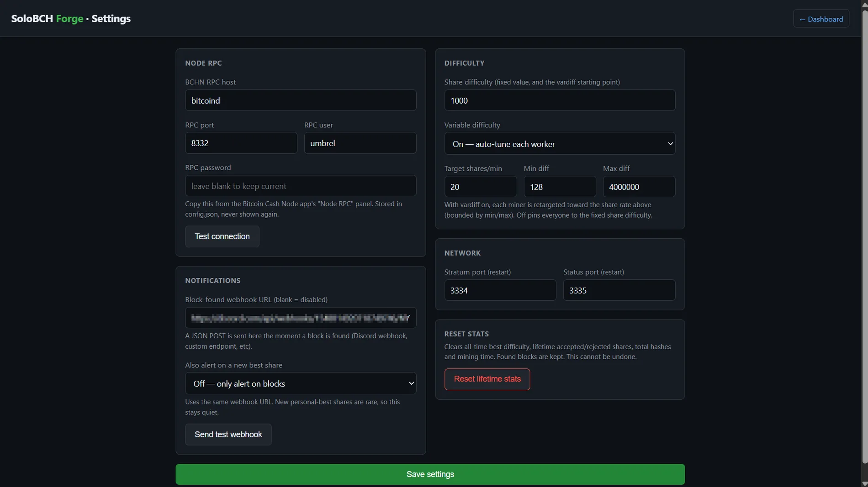The width and height of the screenshot is (868, 487).
Task: Go back via the Dashboard link
Action: (x=821, y=19)
